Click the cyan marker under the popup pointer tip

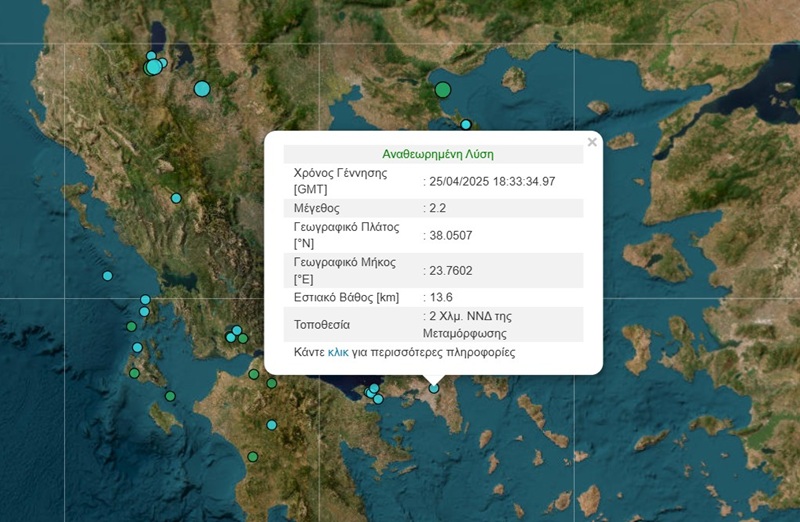[433, 388]
